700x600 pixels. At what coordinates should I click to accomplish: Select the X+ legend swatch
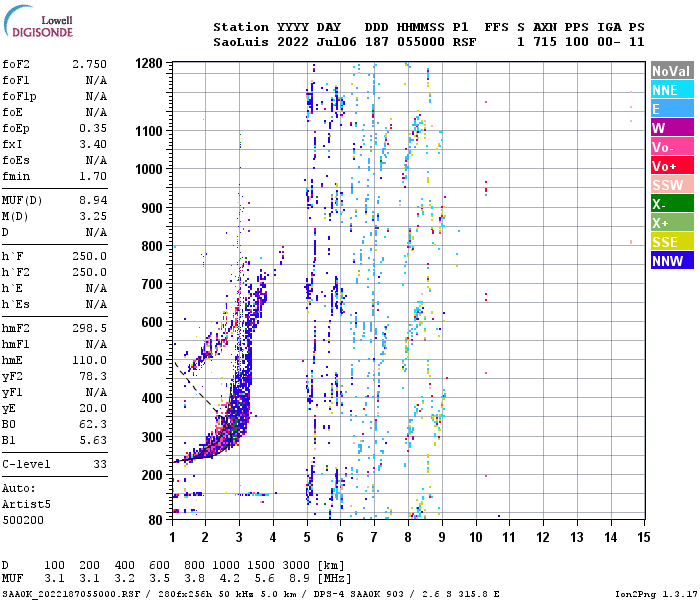coord(672,223)
